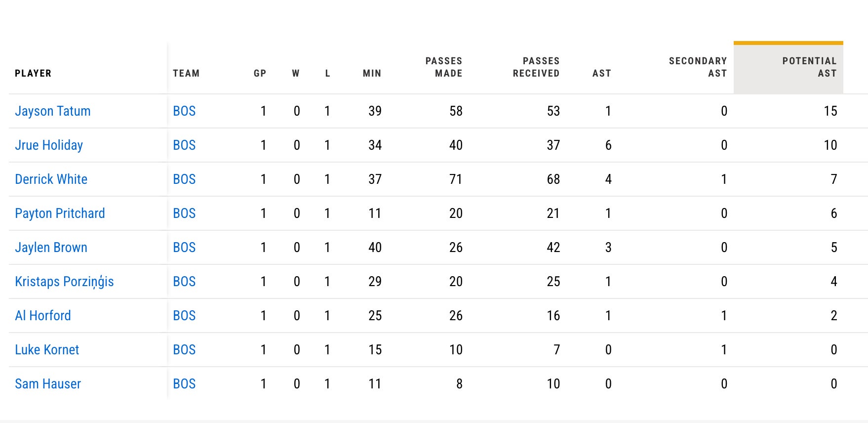Sort by Secondary AST column header
Image resolution: width=868 pixels, height=423 pixels.
click(x=697, y=67)
